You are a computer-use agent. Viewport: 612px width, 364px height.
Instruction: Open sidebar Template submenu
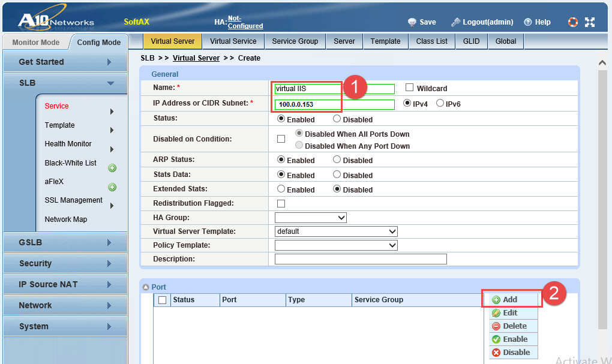60,125
